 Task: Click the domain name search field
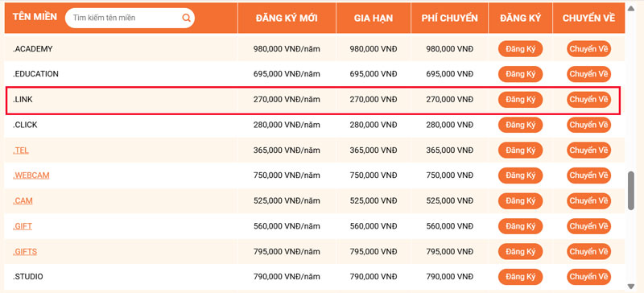[x=130, y=18]
